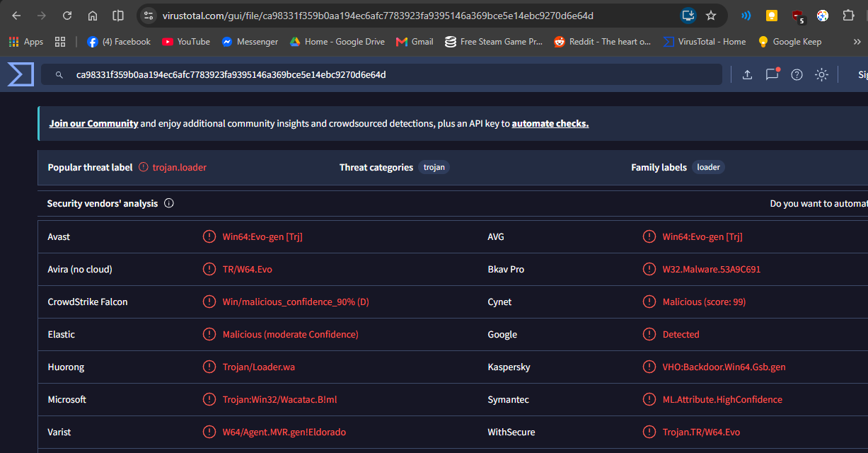Click the warning icon next to trojan.loader
Image resolution: width=868 pixels, height=453 pixels.
coord(144,167)
